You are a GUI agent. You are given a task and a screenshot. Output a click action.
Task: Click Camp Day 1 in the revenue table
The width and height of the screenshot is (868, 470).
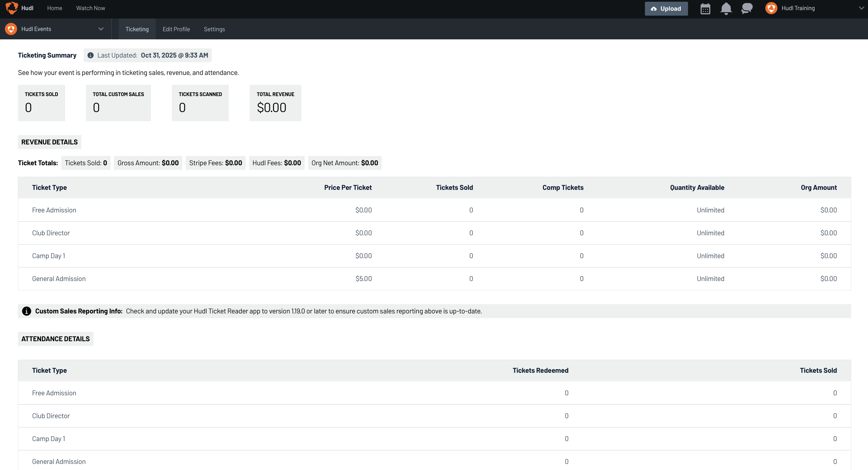[49, 256]
